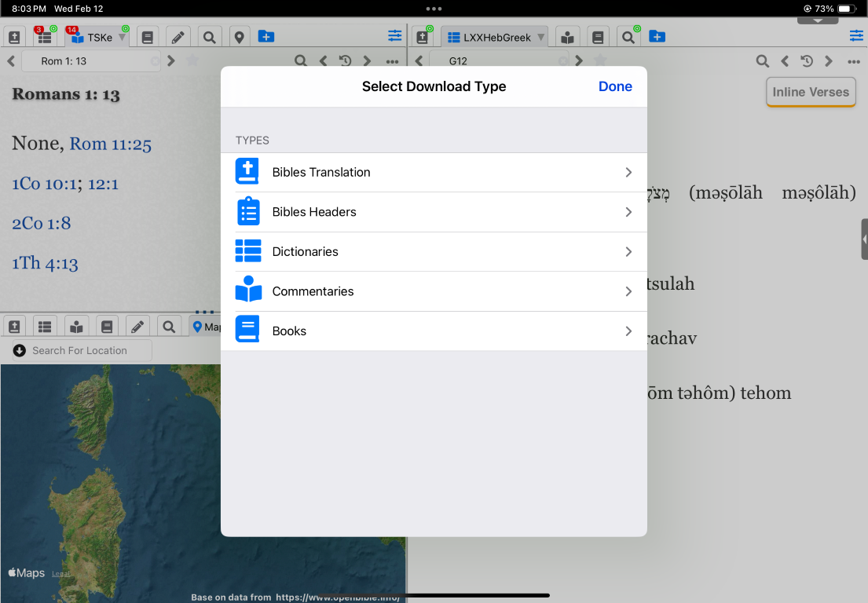This screenshot has width=868, height=603.
Task: Click the pencil notes icon in top-left pane
Action: [x=178, y=37]
